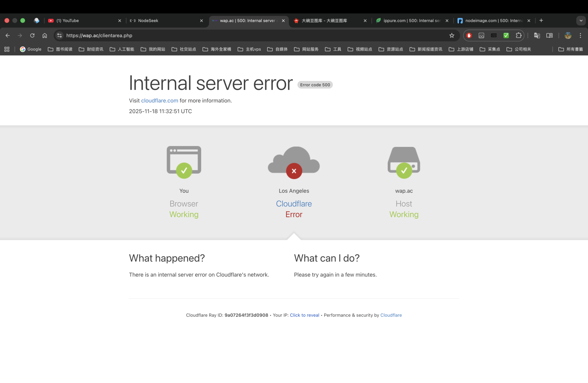Expand the 自媒体 bookmark folder
Screen dimensions: 588x383
point(277,49)
